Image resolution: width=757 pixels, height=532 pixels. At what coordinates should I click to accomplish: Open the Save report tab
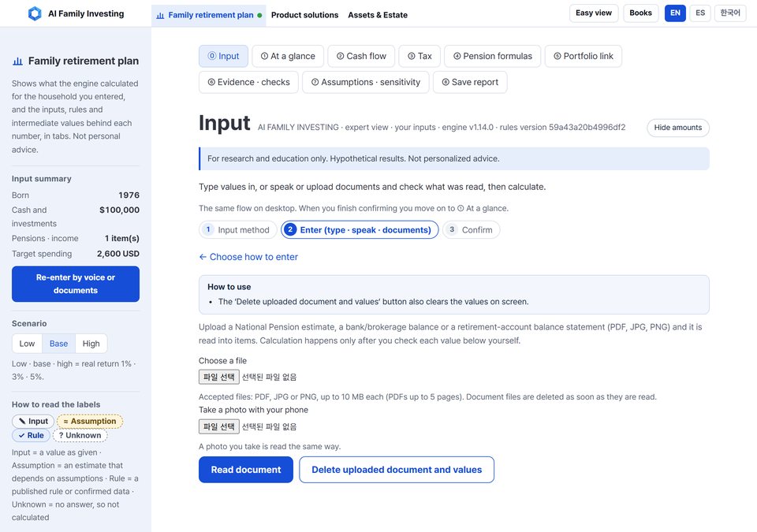tap(470, 82)
